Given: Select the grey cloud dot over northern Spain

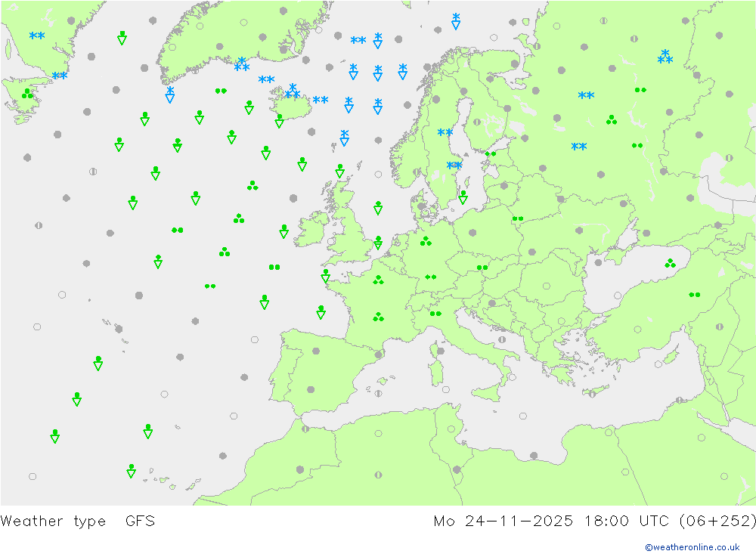Looking at the screenshot, I should [x=316, y=351].
